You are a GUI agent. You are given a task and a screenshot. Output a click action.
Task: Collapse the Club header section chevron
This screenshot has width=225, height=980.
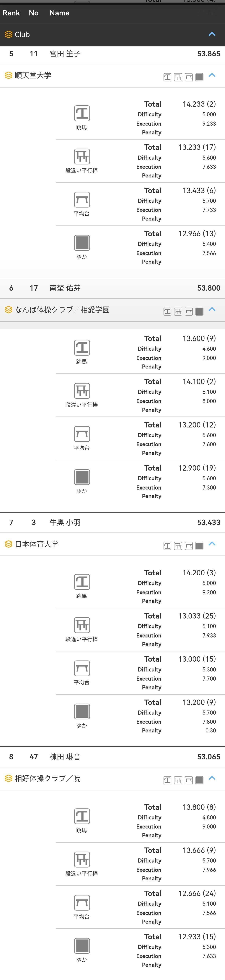pyautogui.click(x=212, y=34)
